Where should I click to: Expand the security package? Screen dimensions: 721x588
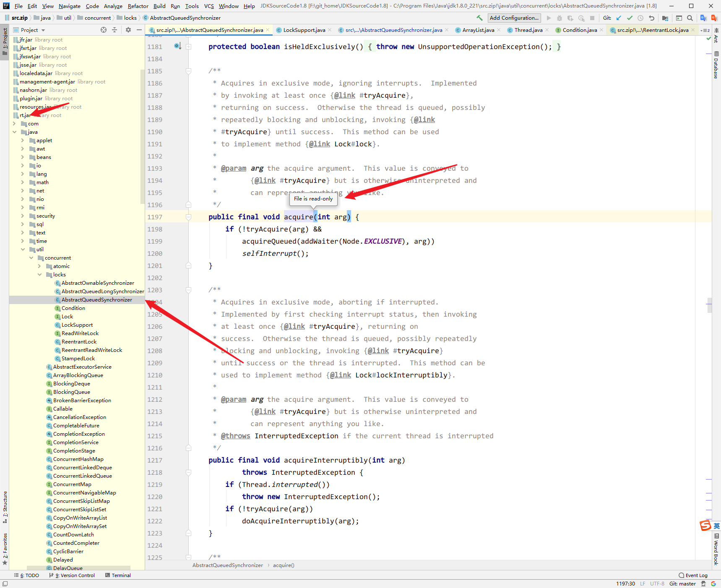tap(23, 216)
